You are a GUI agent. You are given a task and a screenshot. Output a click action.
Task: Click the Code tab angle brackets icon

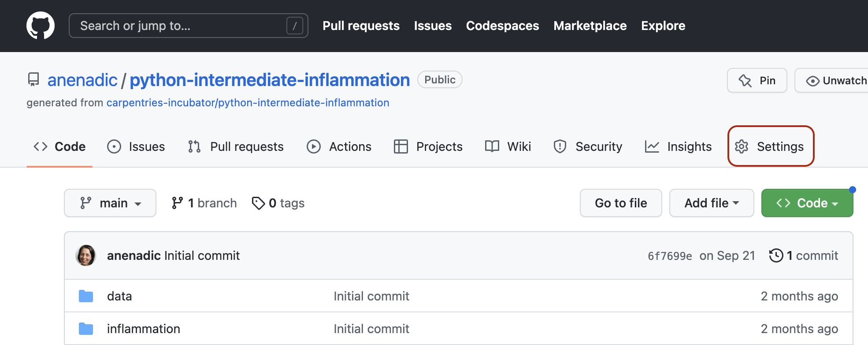coord(41,146)
